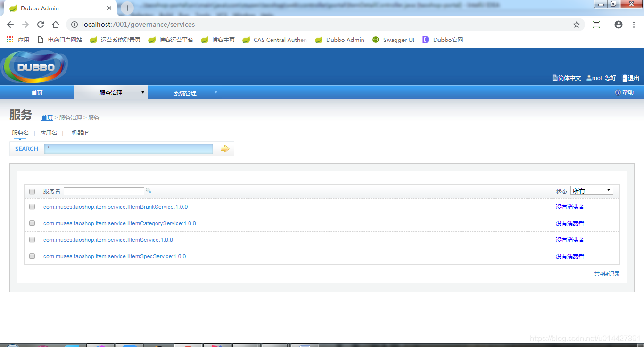The width and height of the screenshot is (644, 347).
Task: Click 没有消费者 status for IItemBrankService
Action: (570, 207)
